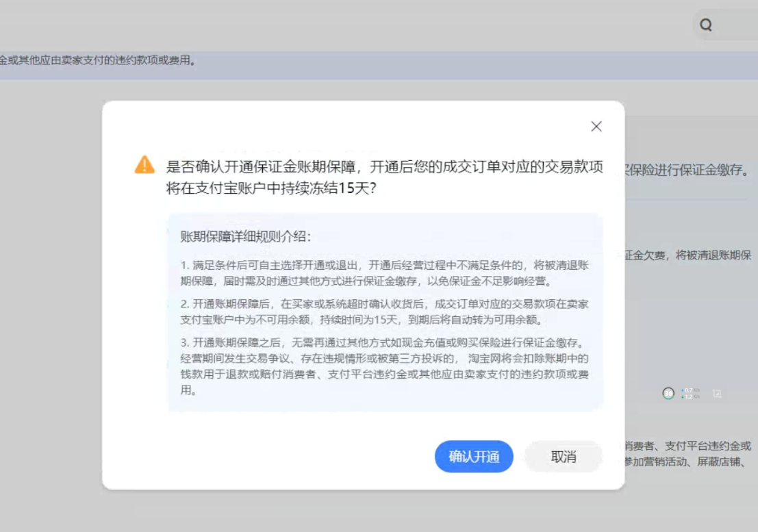Click the magnifier search icon
This screenshot has width=758, height=532.
[x=705, y=25]
